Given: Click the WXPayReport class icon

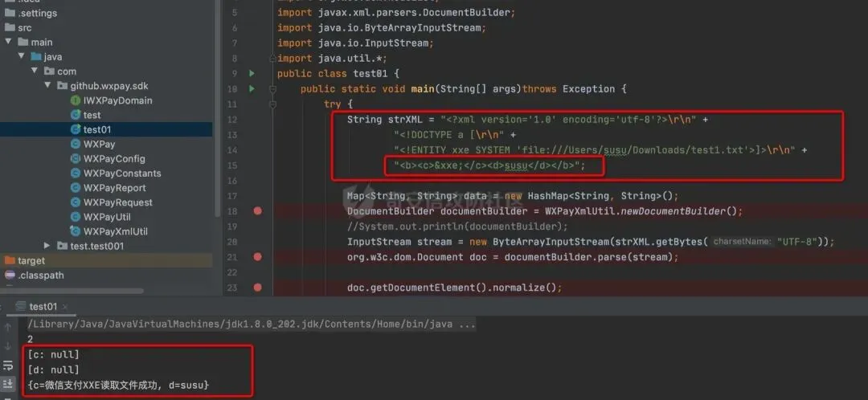Looking at the screenshot, I should tap(76, 188).
